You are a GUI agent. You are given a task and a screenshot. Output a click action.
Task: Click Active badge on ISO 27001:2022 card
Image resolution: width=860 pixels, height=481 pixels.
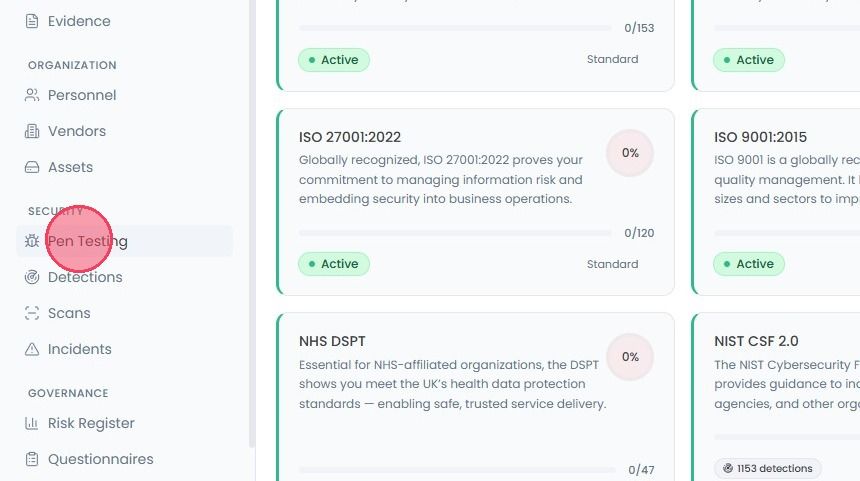click(x=333, y=264)
